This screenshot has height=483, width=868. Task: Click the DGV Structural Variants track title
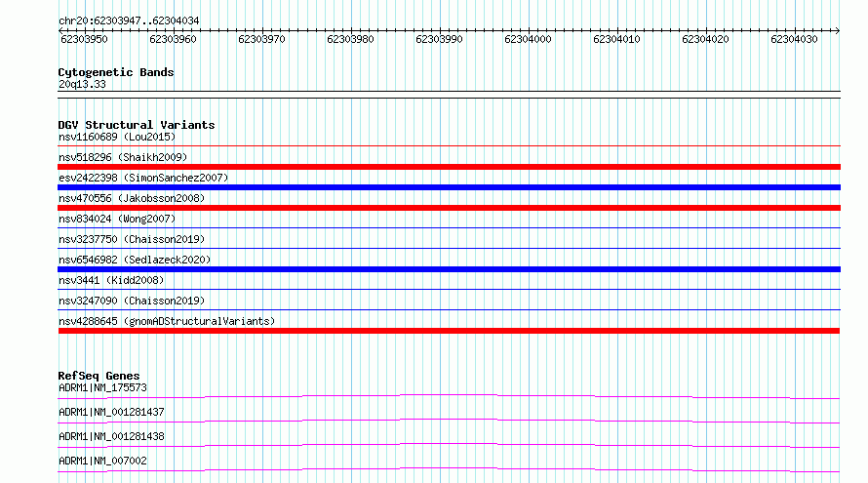click(x=137, y=125)
